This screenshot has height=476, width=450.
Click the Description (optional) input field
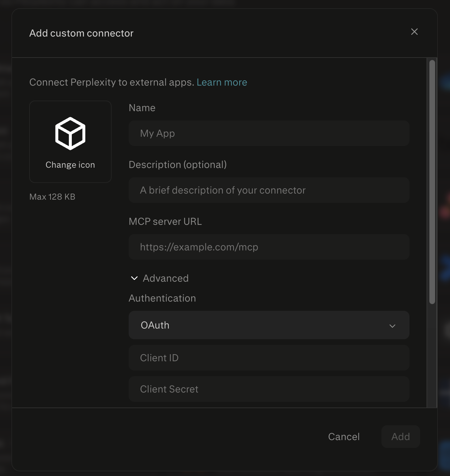(x=269, y=190)
